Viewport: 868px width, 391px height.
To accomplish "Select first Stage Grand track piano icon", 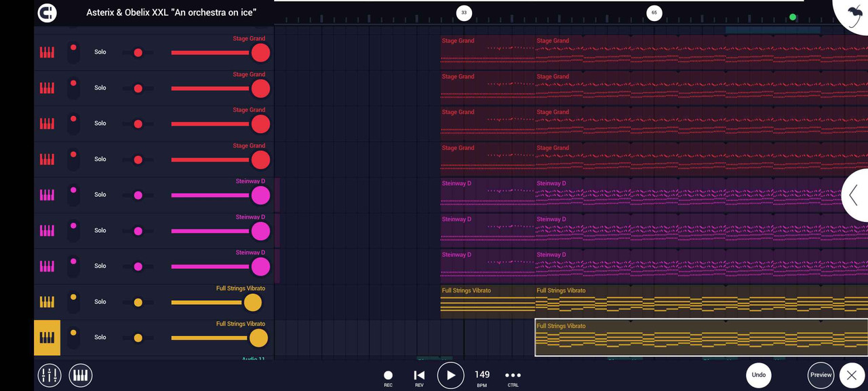I will coord(47,52).
